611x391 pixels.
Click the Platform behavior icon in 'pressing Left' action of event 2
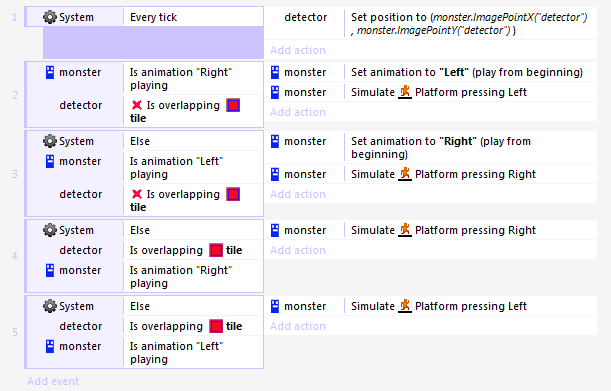pyautogui.click(x=405, y=92)
